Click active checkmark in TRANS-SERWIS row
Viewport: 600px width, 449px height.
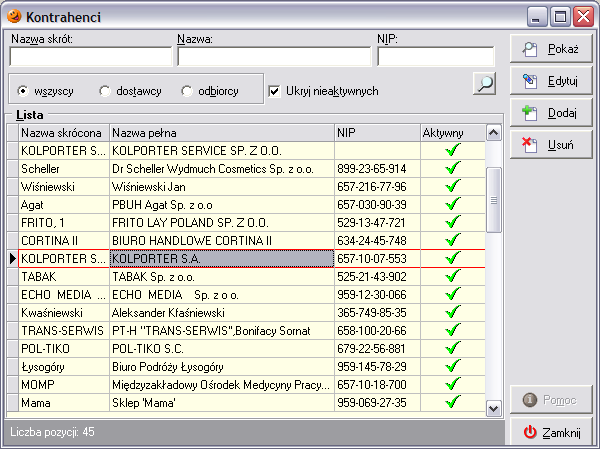(453, 330)
